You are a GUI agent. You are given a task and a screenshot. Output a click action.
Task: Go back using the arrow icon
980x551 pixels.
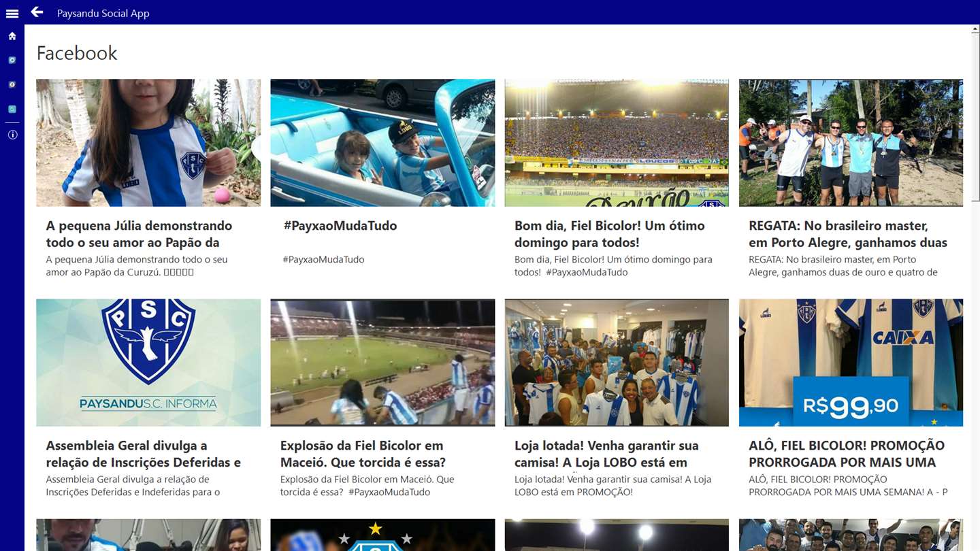[x=37, y=12]
